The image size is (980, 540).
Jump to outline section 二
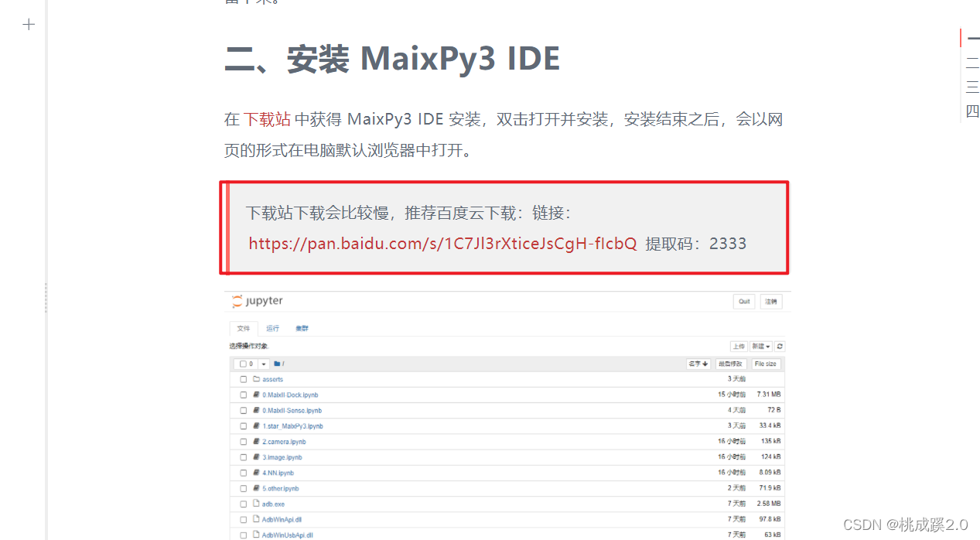tap(972, 63)
